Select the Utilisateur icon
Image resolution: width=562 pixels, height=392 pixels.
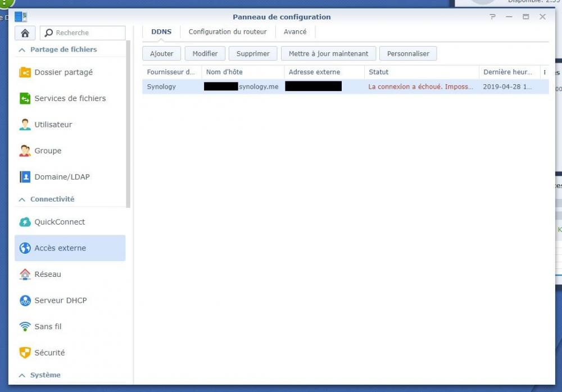[x=25, y=125]
